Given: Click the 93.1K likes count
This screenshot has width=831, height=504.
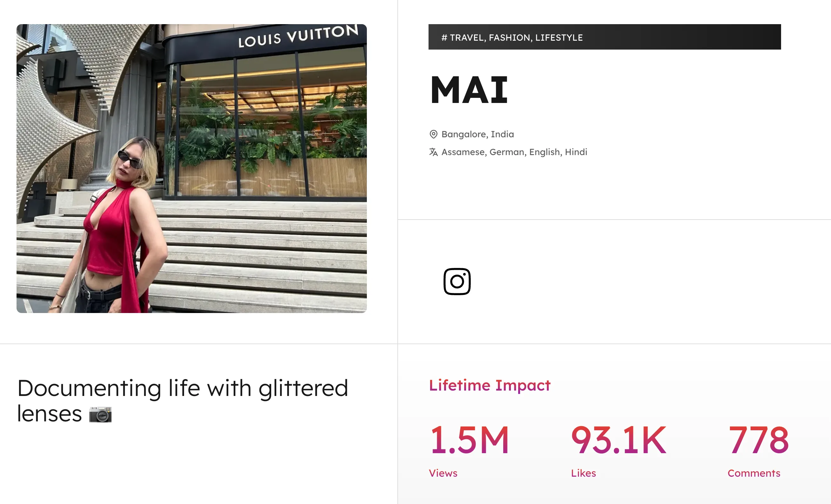Looking at the screenshot, I should (619, 439).
